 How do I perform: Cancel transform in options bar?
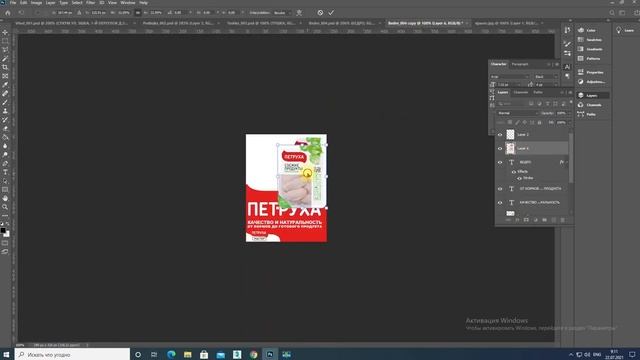point(320,13)
